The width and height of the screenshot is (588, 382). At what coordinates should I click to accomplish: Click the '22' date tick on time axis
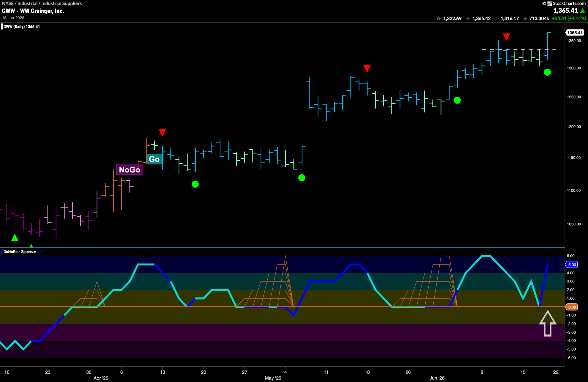pyautogui.click(x=556, y=372)
